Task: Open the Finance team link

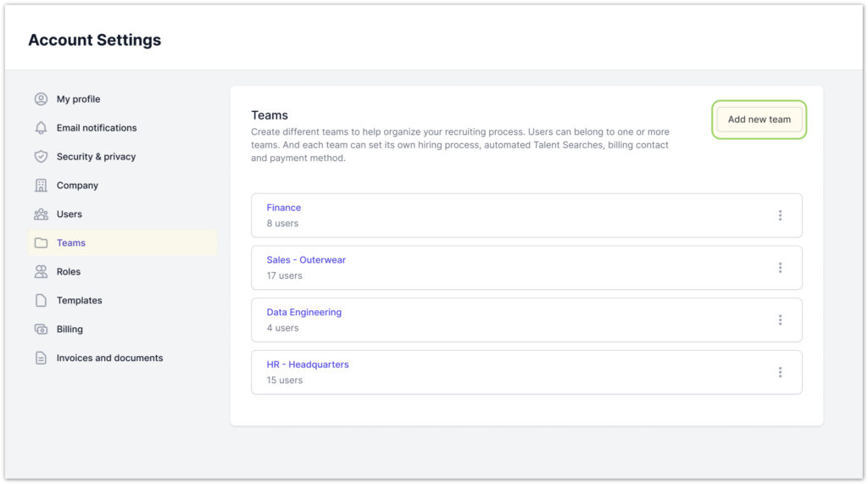Action: coord(284,208)
